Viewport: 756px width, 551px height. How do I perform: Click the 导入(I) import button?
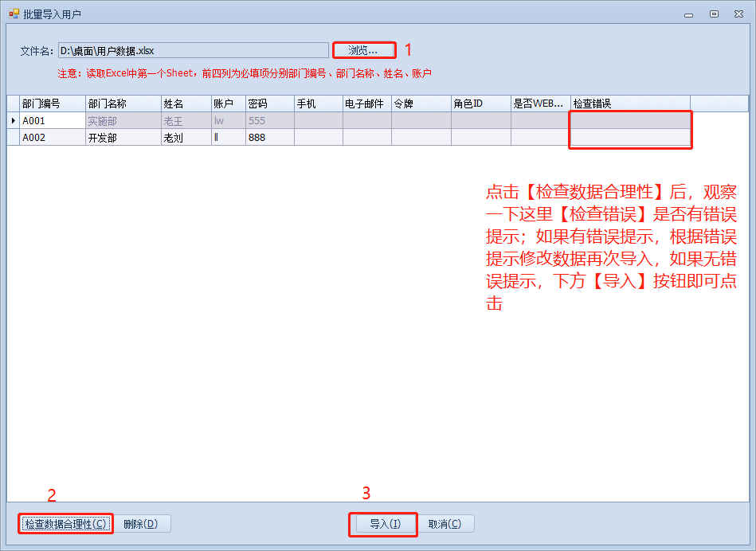(x=382, y=524)
